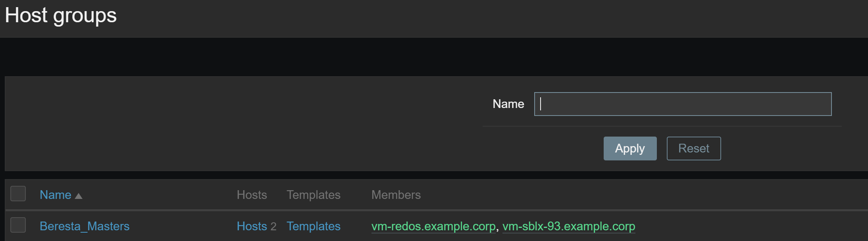
Task: Open member host vm-sblx-93.example.corp
Action: click(x=568, y=226)
